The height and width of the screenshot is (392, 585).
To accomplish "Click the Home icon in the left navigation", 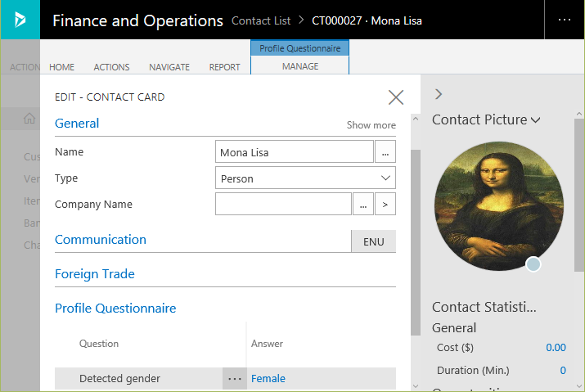I will click(29, 119).
